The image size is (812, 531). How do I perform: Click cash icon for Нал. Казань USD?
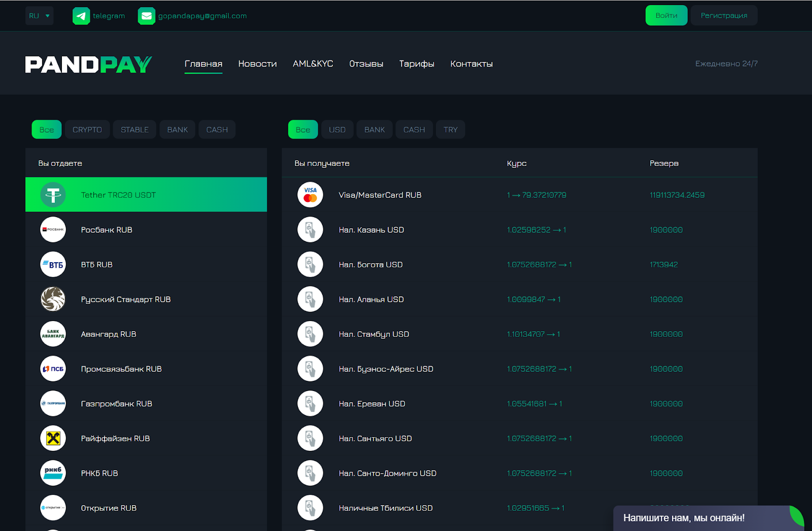(310, 230)
